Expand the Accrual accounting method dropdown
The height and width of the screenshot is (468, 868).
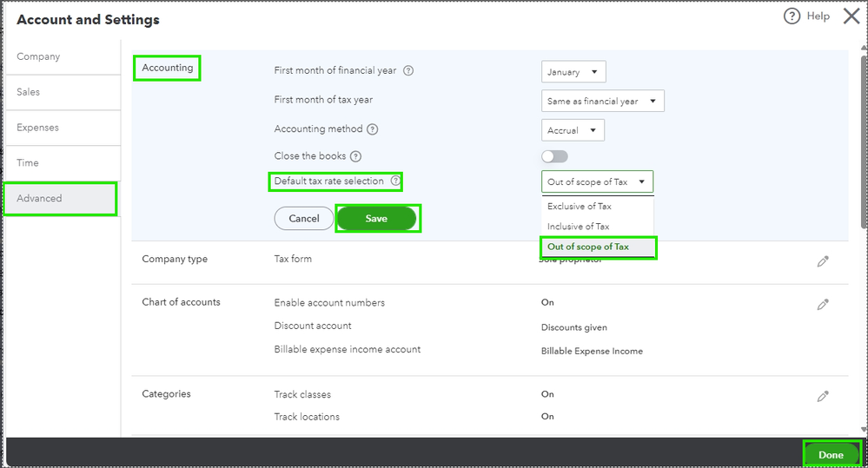point(573,130)
